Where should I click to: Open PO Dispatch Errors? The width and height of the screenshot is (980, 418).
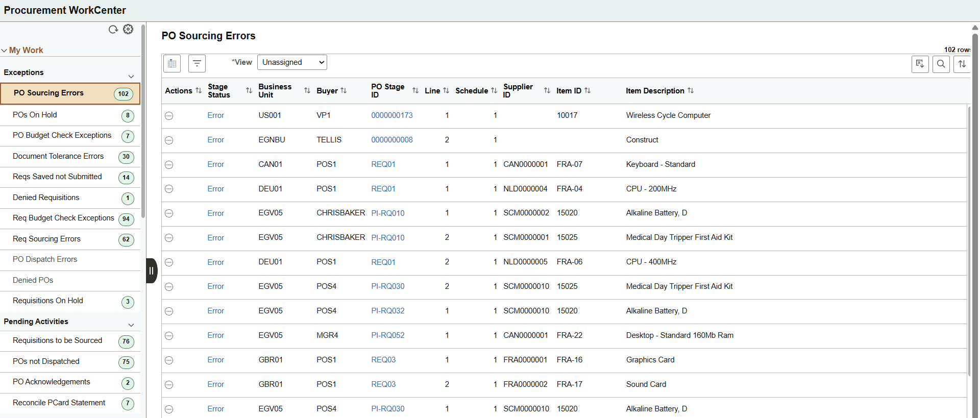pos(70,260)
